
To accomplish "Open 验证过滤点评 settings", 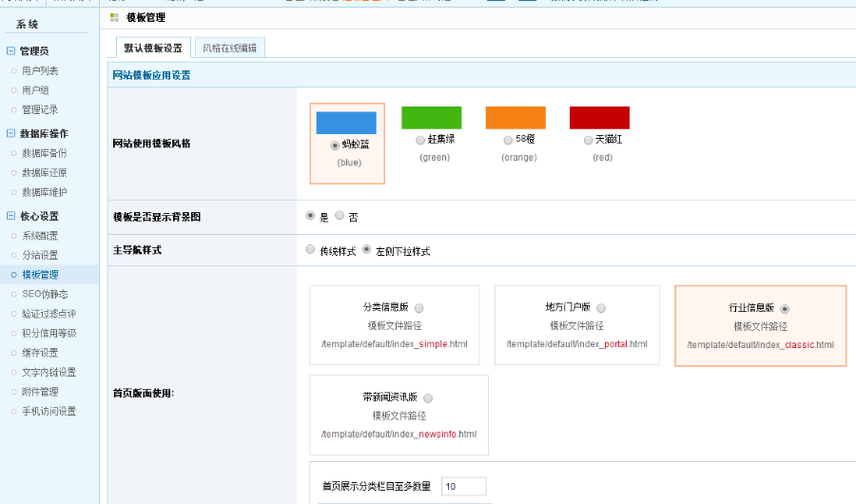I will [x=49, y=314].
